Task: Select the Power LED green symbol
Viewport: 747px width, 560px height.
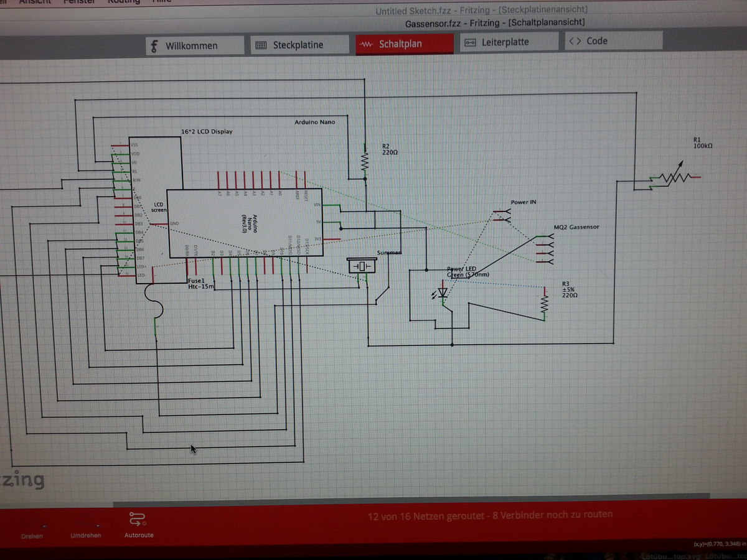Action: (443, 292)
